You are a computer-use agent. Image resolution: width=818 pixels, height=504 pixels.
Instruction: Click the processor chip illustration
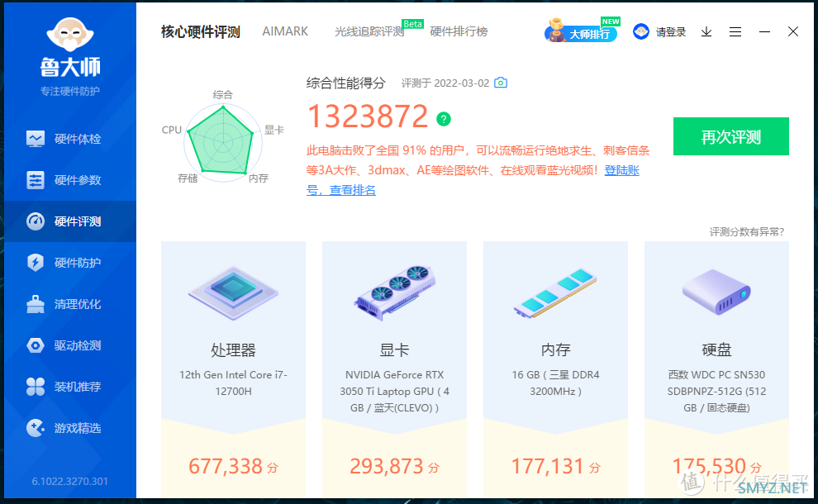233,293
